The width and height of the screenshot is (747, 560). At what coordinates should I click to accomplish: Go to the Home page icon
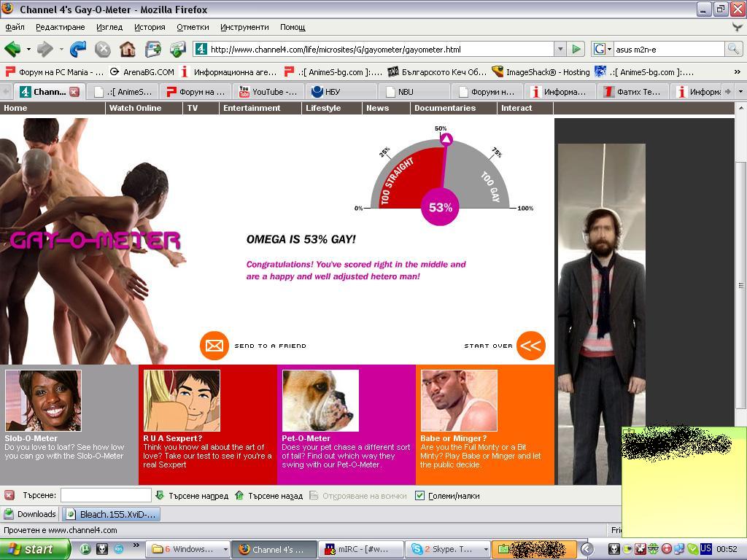pyautogui.click(x=128, y=49)
